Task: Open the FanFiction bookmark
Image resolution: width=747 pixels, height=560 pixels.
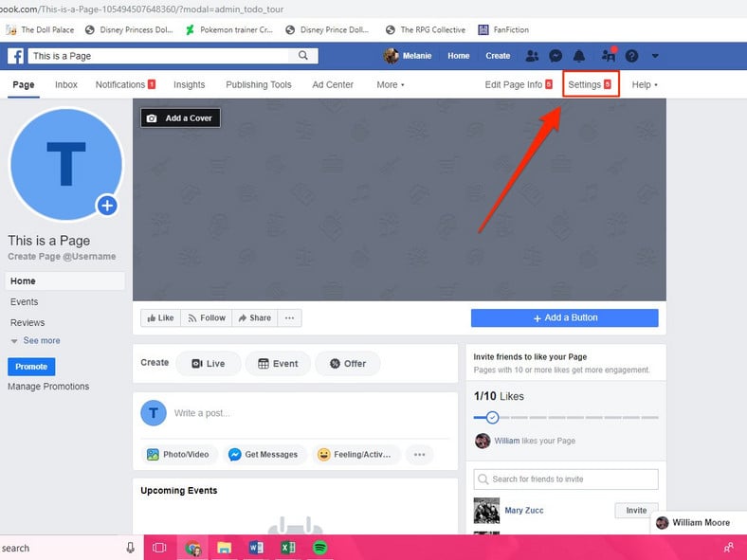Action: tap(503, 29)
